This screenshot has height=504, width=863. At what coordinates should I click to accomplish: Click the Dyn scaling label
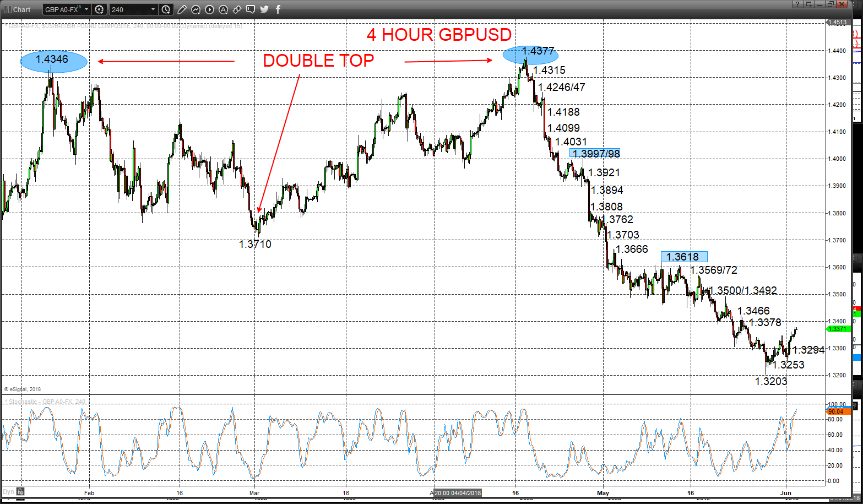coord(8,491)
